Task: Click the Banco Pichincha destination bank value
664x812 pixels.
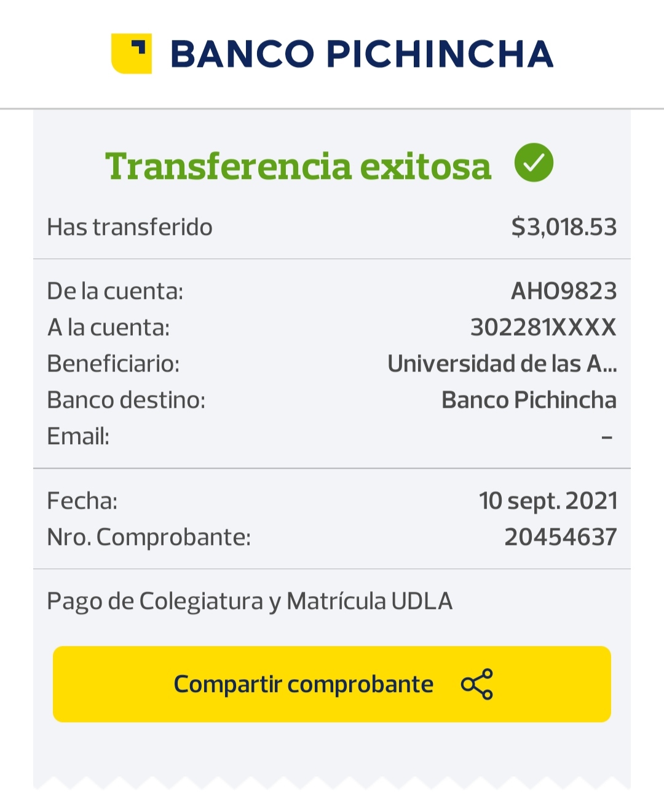Action: tap(529, 400)
